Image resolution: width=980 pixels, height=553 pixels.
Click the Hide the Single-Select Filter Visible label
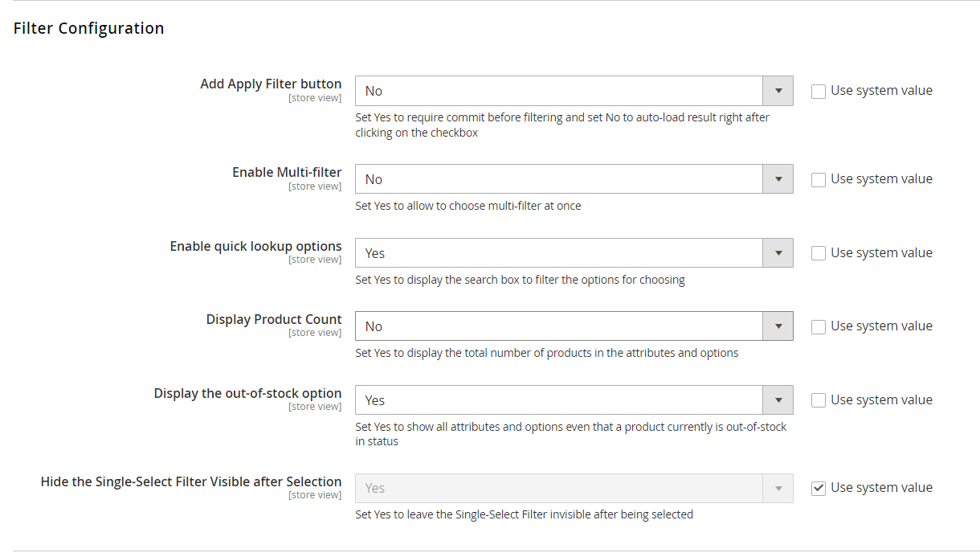pyautogui.click(x=191, y=481)
